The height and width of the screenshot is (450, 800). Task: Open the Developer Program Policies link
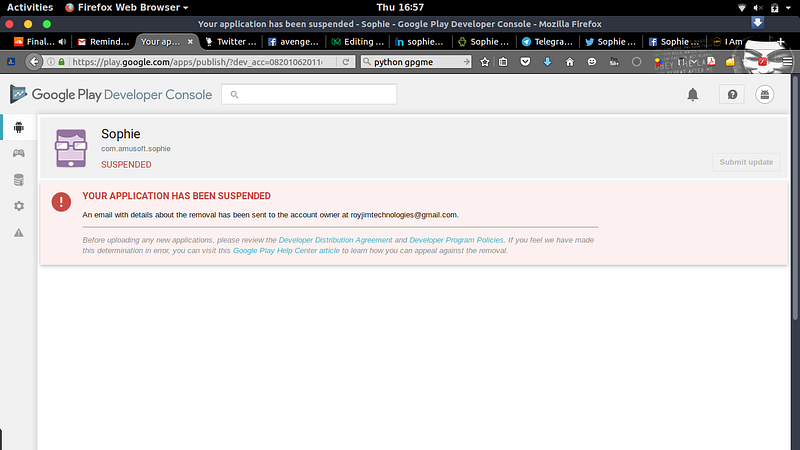[456, 240]
